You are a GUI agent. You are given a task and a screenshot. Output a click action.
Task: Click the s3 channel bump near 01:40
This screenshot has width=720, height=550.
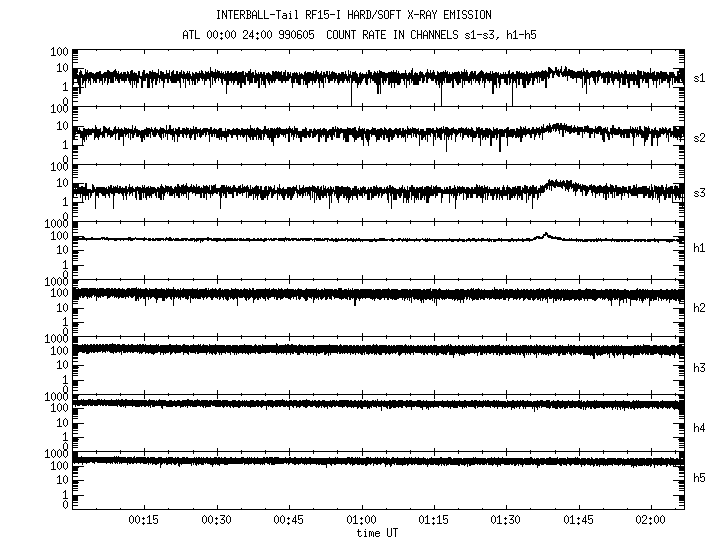[559, 185]
